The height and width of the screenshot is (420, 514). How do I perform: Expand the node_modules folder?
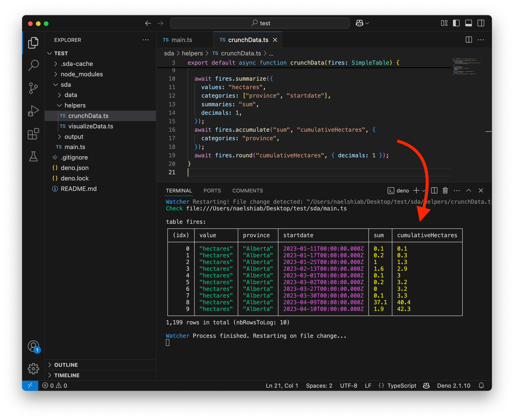100,74
